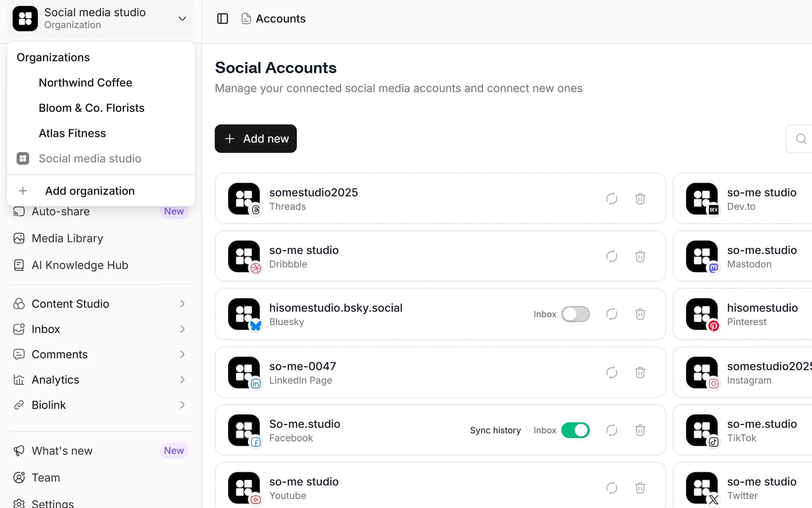Open the Threads account avatar thumbnail
812x508 pixels.
244,199
